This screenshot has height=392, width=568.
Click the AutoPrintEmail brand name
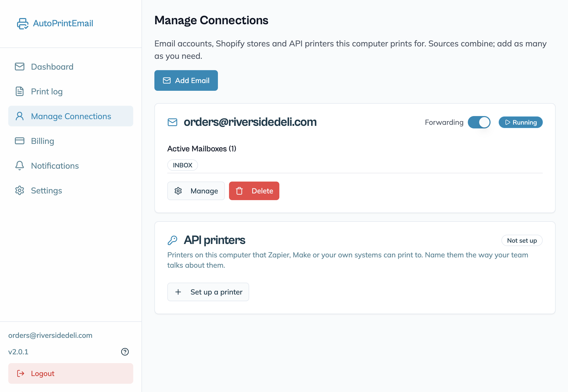point(63,23)
